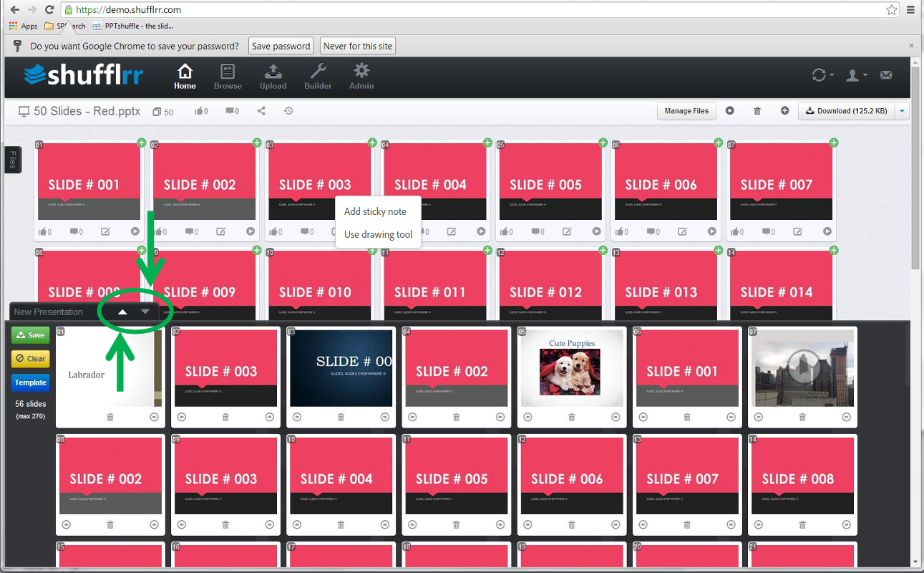View presentation version history
924x573 pixels.
click(288, 111)
